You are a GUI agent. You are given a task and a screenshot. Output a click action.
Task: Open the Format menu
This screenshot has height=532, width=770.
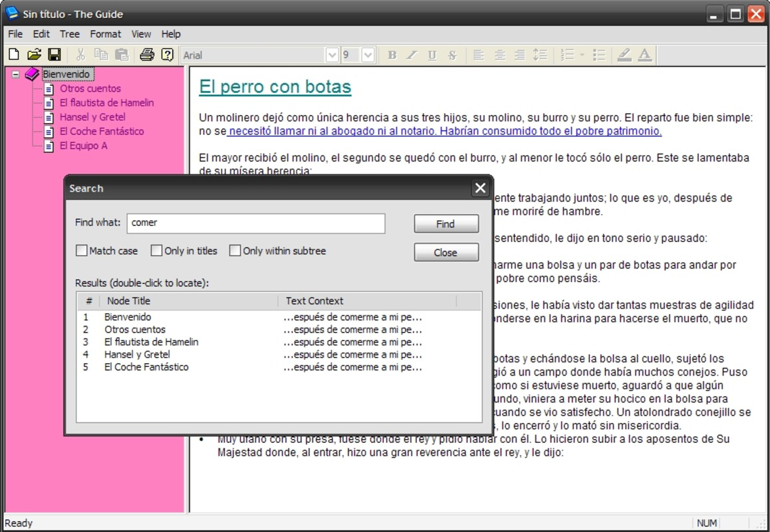click(x=105, y=34)
